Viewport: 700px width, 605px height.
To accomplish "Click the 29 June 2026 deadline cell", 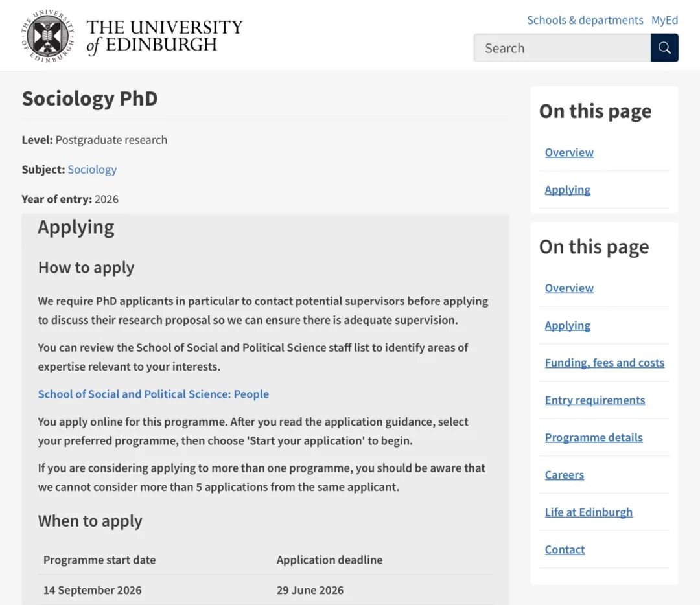I will click(x=310, y=590).
